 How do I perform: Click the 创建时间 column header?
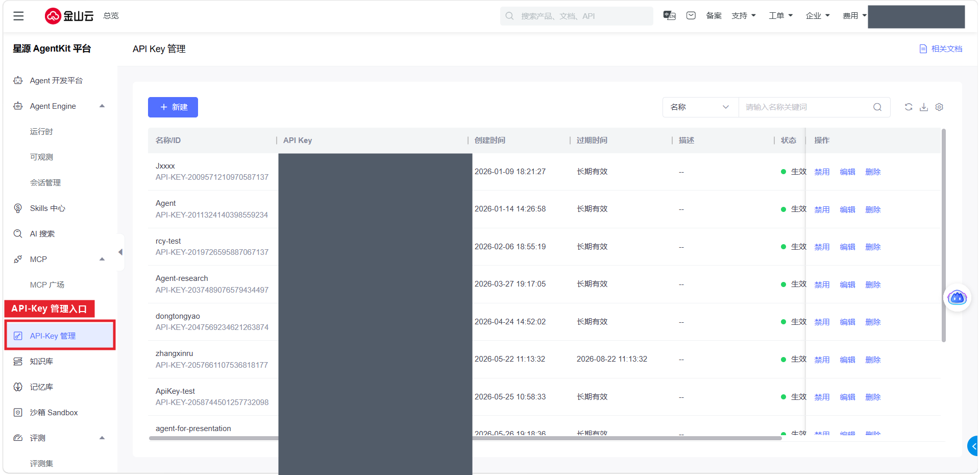click(x=490, y=140)
